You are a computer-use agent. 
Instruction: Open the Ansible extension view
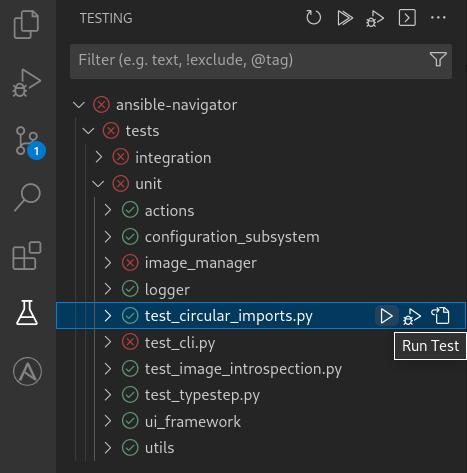coord(27,371)
